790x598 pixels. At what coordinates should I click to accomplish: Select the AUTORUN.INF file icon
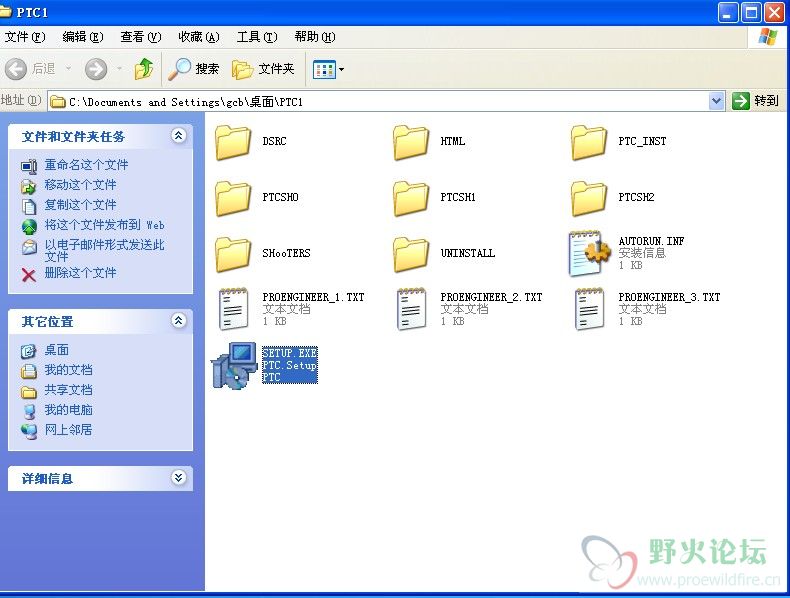coord(588,254)
